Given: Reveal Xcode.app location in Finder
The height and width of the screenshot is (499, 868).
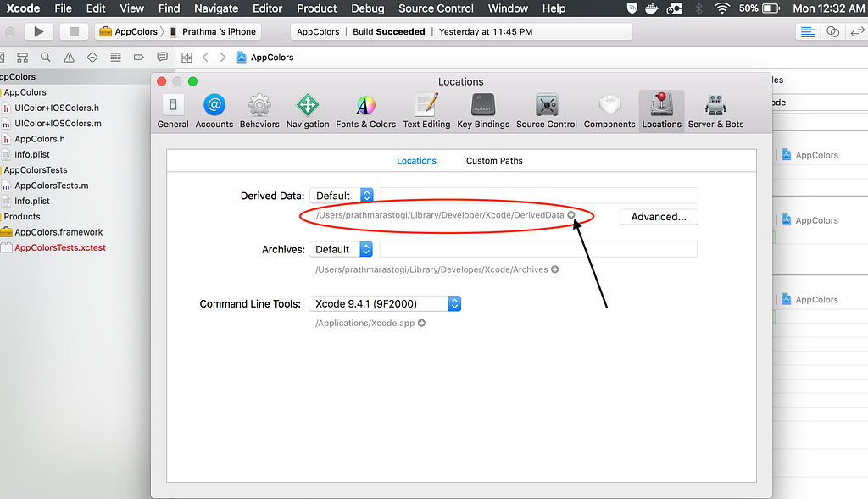Looking at the screenshot, I should [422, 323].
